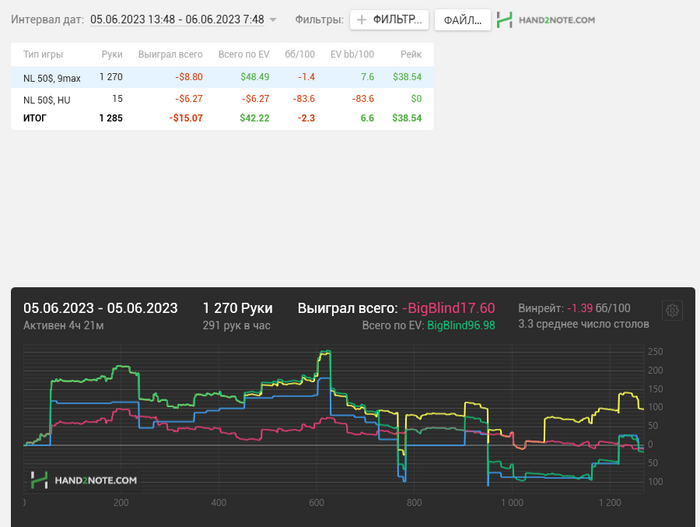Click the 6.6 total EV bb/100 value
The image size is (700, 527).
[x=367, y=118]
